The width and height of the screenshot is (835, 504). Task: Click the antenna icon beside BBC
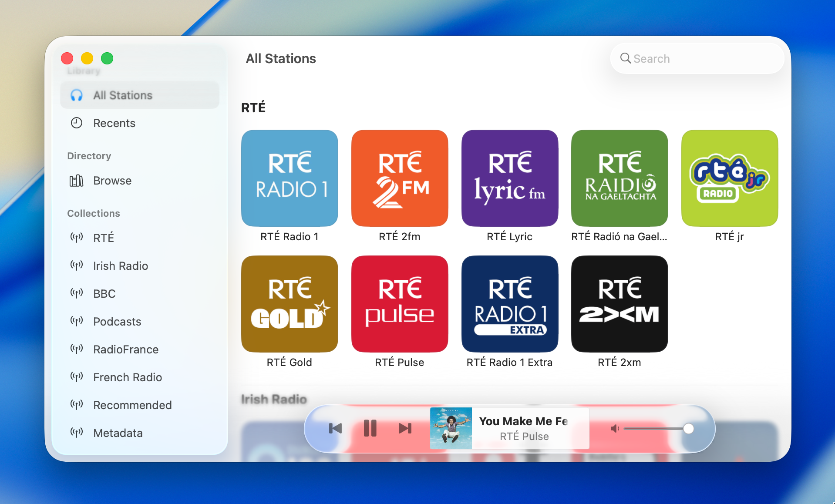click(x=77, y=293)
